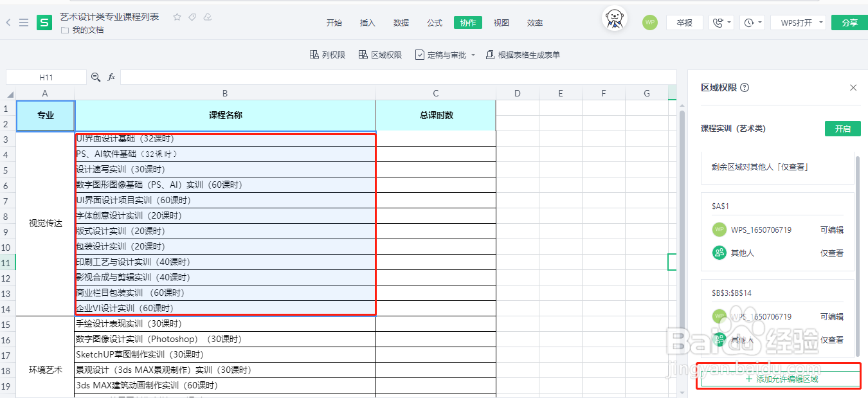Click the H11 name box field

pos(46,77)
